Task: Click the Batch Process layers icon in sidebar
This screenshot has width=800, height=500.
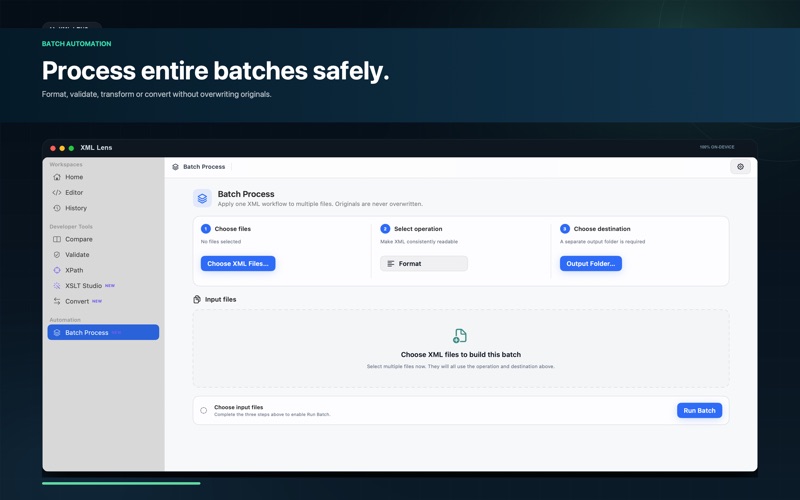Action: point(57,333)
